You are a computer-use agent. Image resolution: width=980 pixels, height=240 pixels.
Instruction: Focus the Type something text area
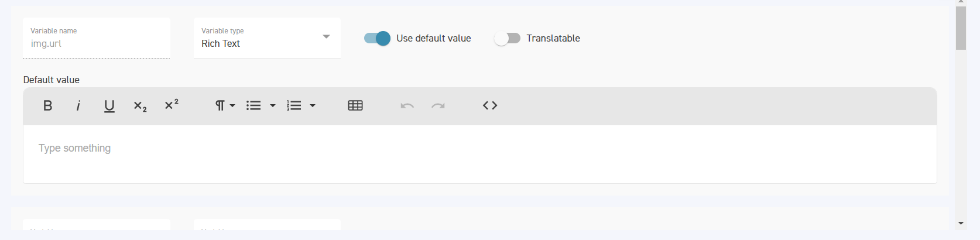480,154
